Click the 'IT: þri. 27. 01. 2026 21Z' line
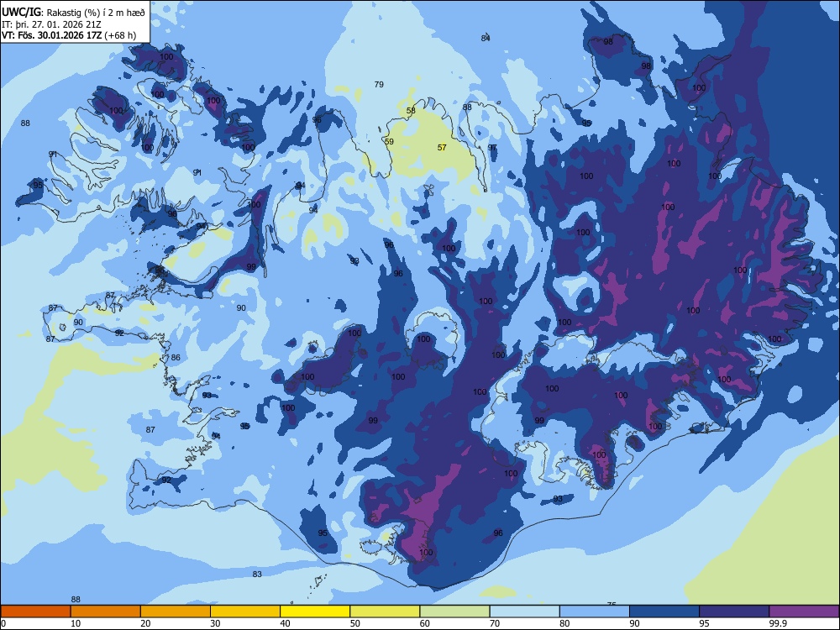 (51, 24)
